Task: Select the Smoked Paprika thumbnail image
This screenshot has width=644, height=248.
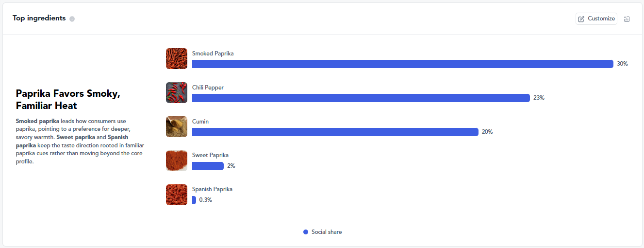Action: coord(177,58)
